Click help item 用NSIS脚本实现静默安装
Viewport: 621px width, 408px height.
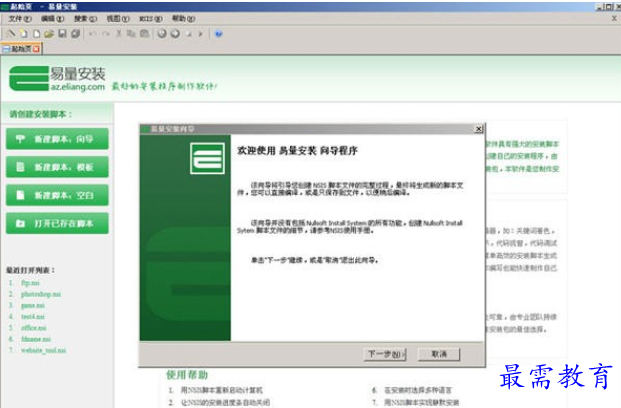coord(422,402)
